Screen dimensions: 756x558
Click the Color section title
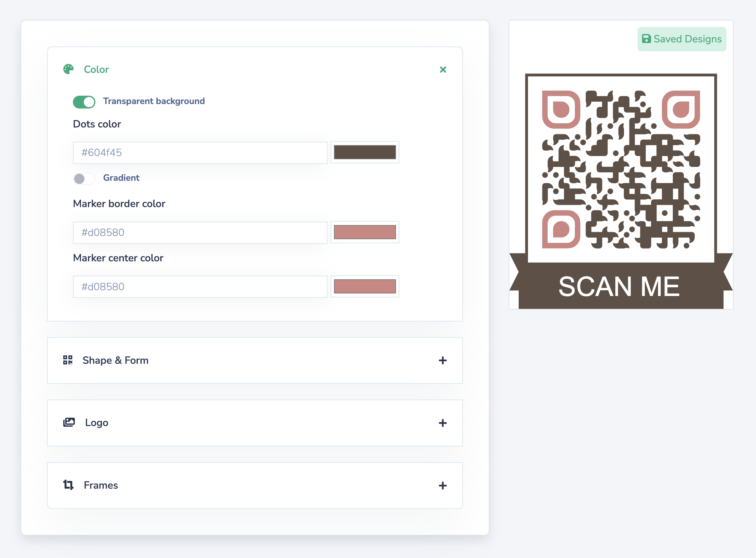(x=96, y=70)
